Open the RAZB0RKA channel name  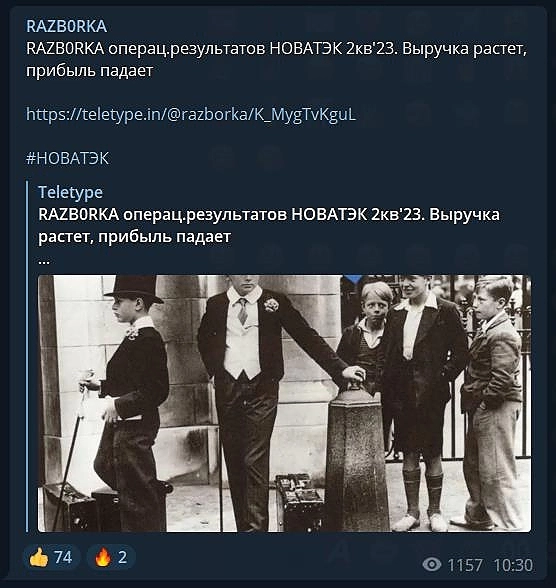click(x=66, y=26)
